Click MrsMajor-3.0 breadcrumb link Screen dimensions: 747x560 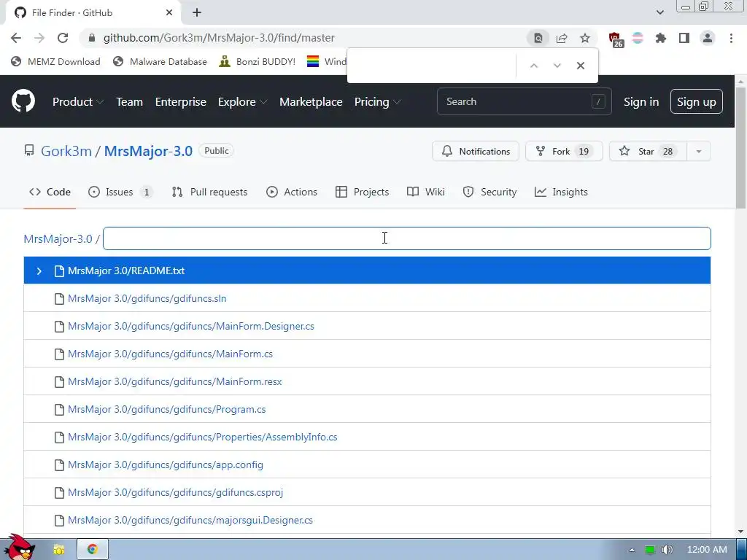click(x=58, y=238)
